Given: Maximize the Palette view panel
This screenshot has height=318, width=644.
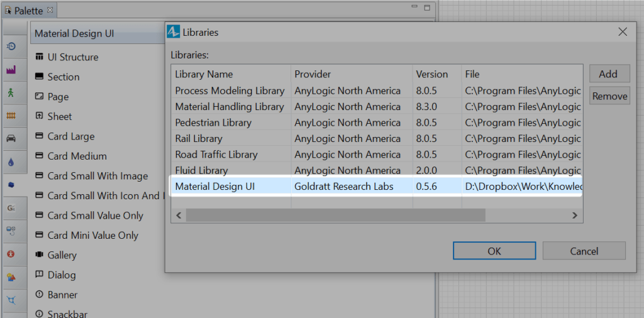Looking at the screenshot, I should (427, 8).
